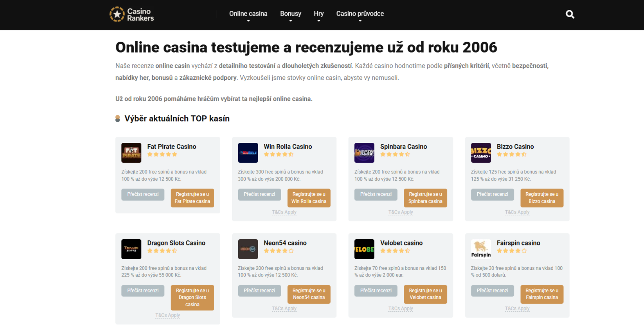
Task: Select the Fat Pirate Casino logo
Action: (131, 153)
